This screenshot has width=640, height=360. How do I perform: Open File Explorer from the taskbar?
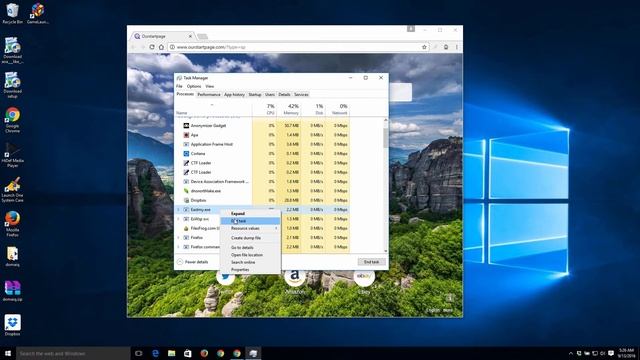click(171, 353)
